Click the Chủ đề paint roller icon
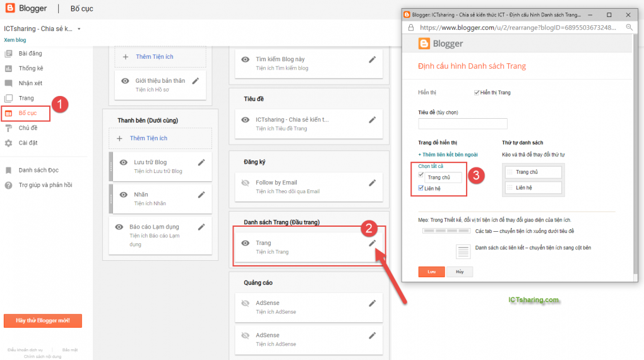Image resolution: width=644 pixels, height=360 pixels. (8, 128)
